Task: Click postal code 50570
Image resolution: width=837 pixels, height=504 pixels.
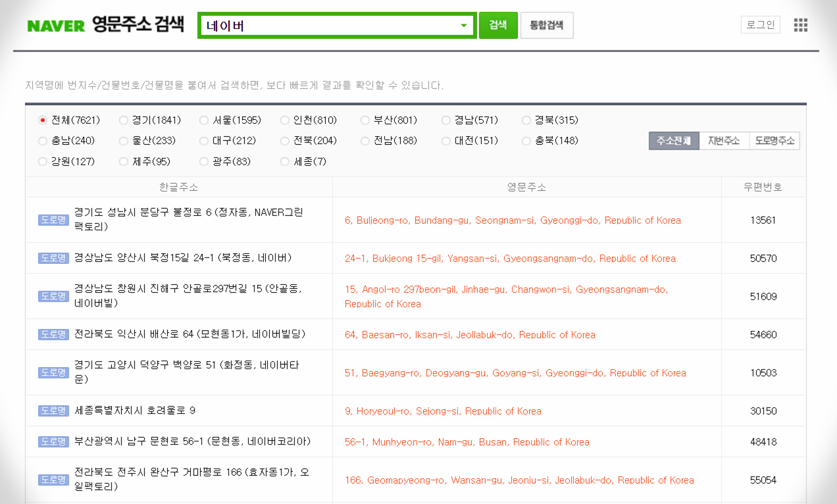Action: 763,259
